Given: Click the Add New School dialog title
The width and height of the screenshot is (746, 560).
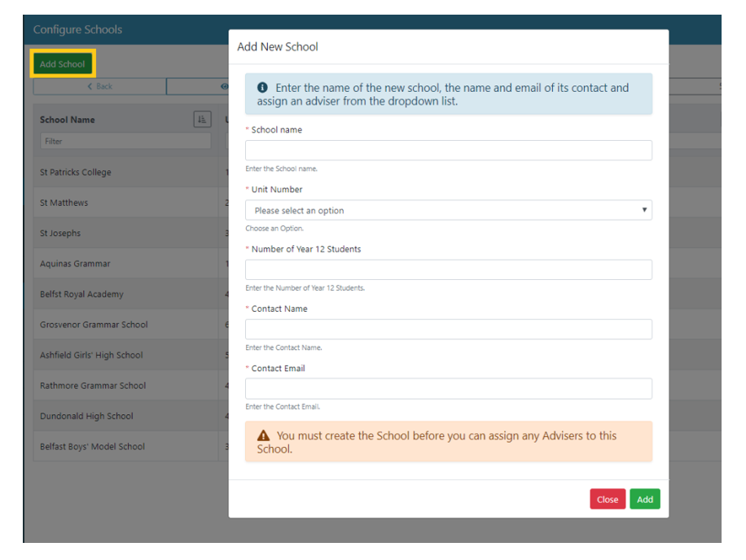Looking at the screenshot, I should click(x=278, y=46).
